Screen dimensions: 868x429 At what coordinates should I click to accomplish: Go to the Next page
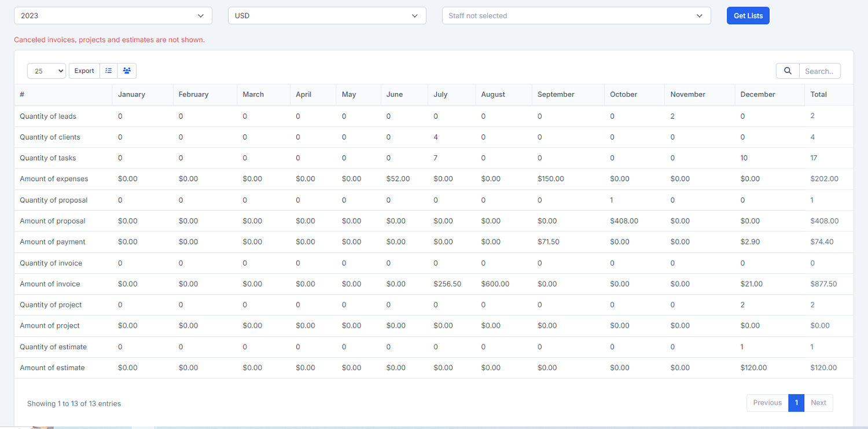pyautogui.click(x=818, y=402)
